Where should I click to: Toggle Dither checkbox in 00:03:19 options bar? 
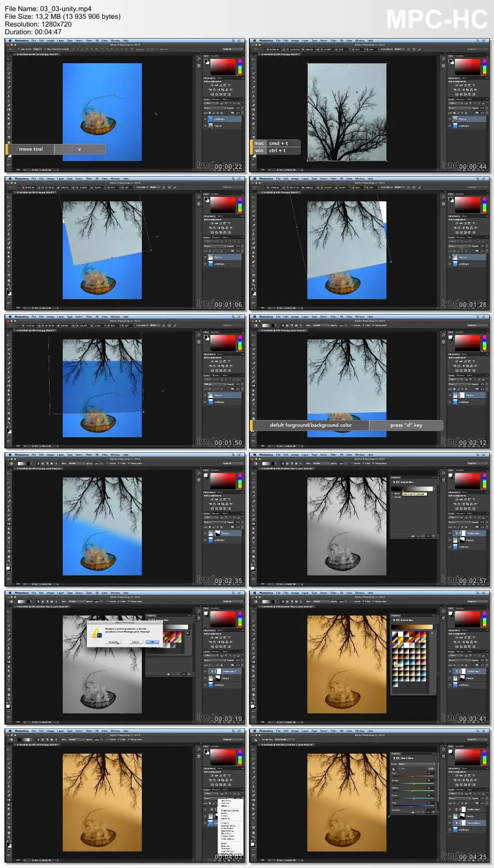point(119,602)
